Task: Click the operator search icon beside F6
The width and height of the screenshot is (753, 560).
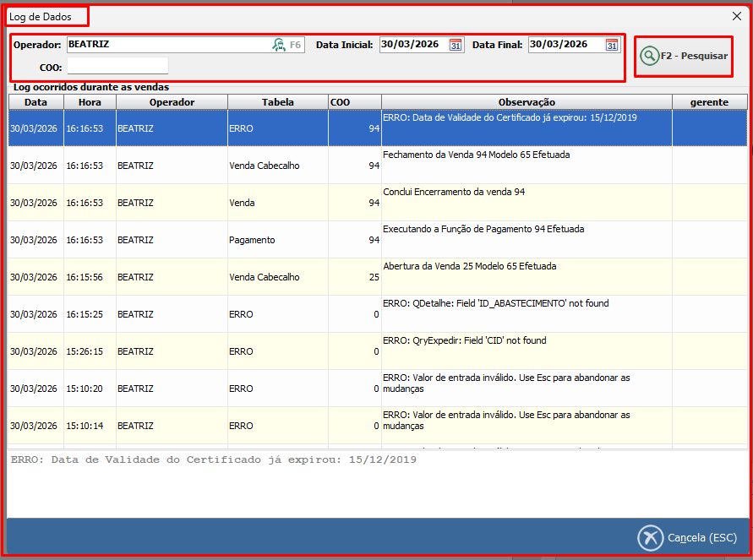Action: [279, 45]
